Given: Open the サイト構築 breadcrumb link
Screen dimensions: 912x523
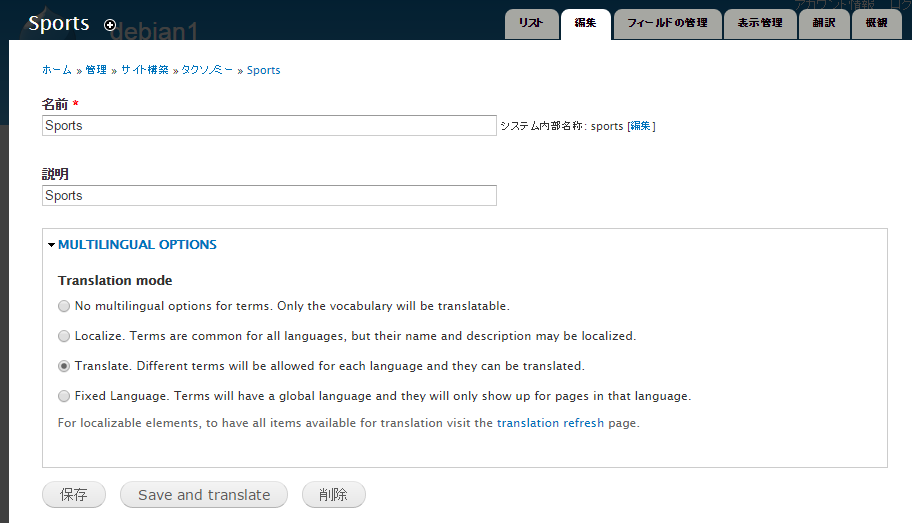Looking at the screenshot, I should 144,70.
